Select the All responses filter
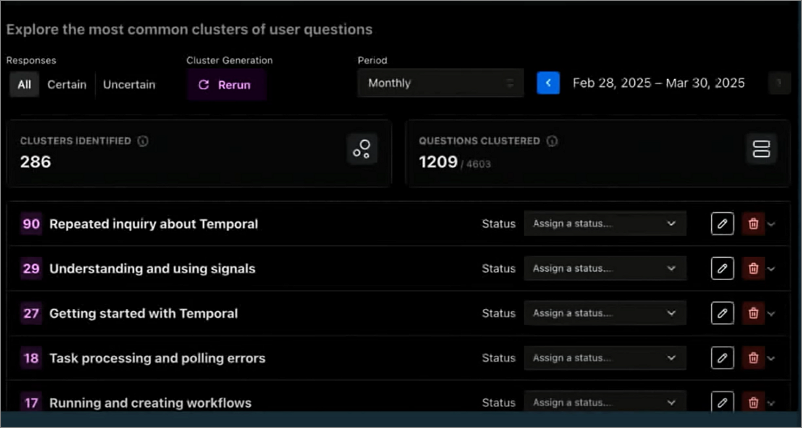Screen dimensions: 802x428 [x=24, y=84]
